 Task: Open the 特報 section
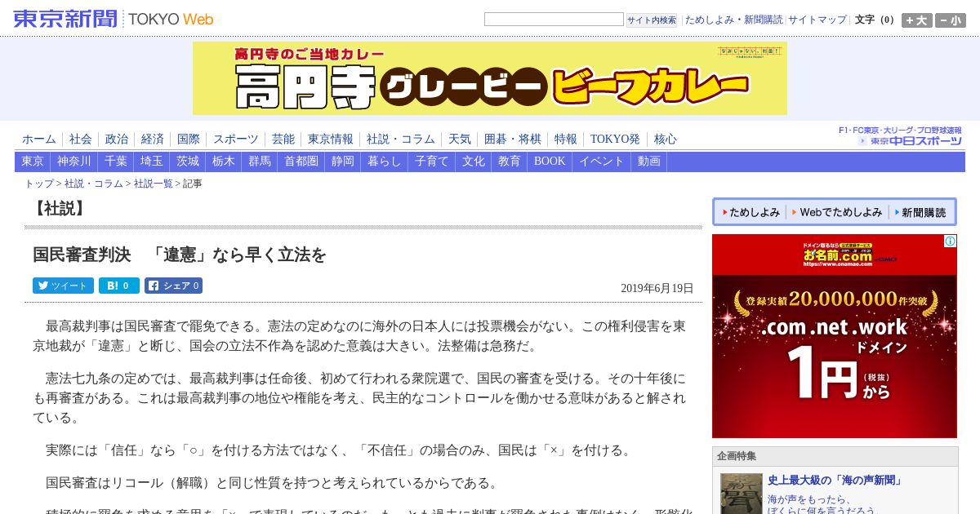pyautogui.click(x=566, y=139)
